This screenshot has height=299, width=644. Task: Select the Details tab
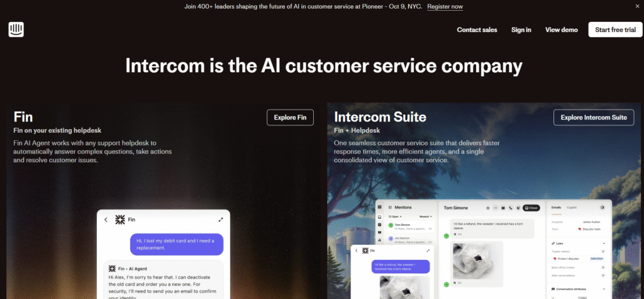556,207
